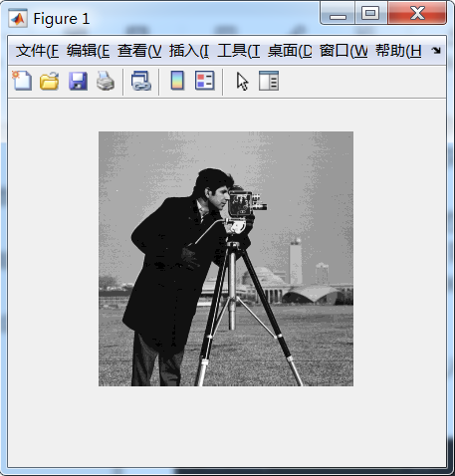Minimize the Figure 1 window

(338, 13)
